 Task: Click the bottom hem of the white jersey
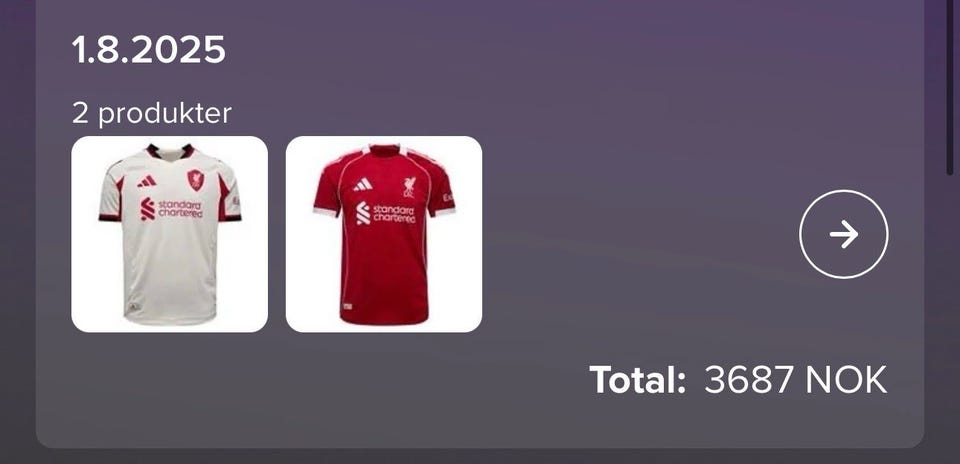point(170,320)
